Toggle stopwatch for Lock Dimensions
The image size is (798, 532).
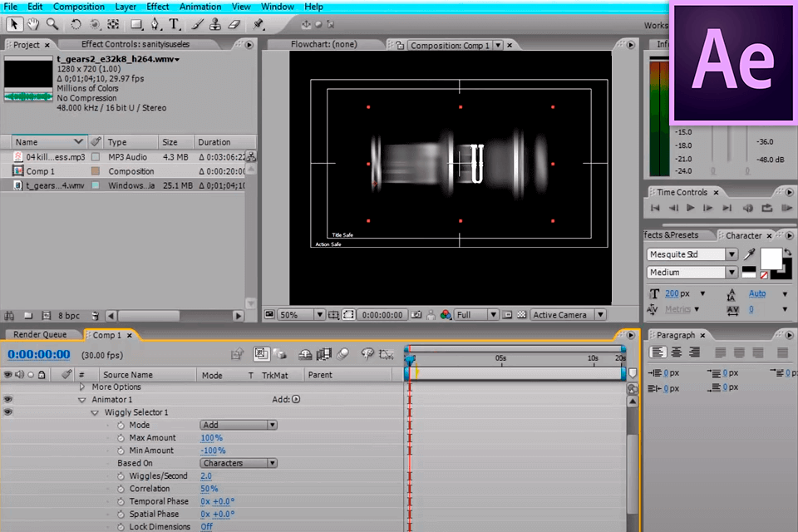coord(121,527)
